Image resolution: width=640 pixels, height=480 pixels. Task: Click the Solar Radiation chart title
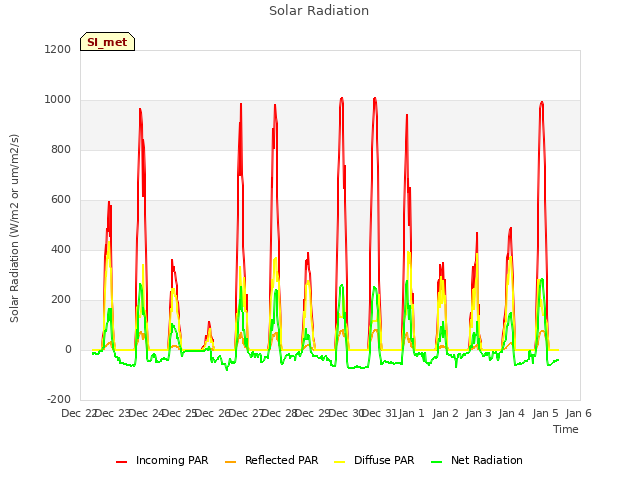(319, 11)
